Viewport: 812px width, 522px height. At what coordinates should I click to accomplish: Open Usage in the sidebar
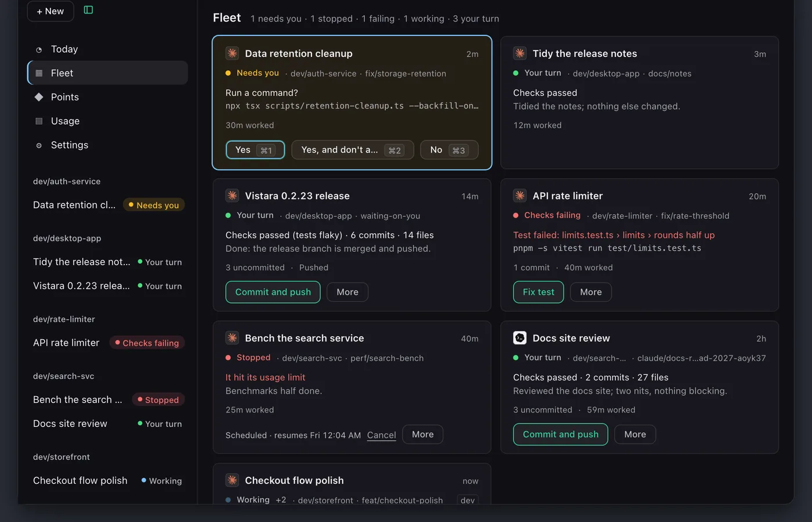(x=107, y=121)
